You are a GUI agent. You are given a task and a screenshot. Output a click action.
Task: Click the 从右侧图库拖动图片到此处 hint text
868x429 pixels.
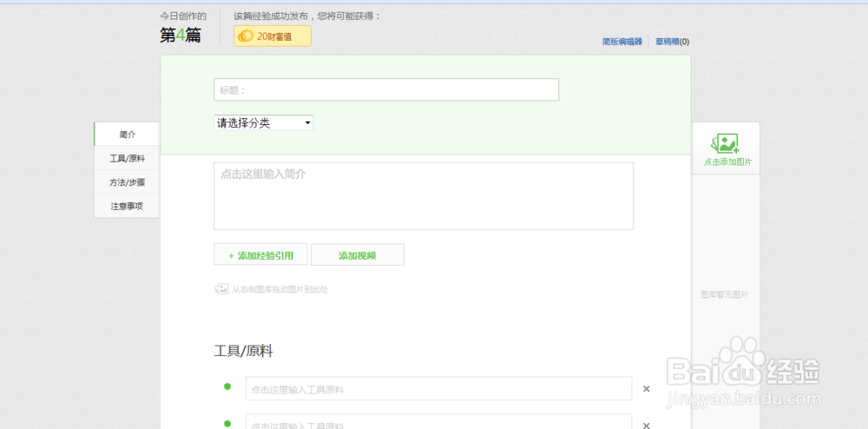click(x=280, y=289)
